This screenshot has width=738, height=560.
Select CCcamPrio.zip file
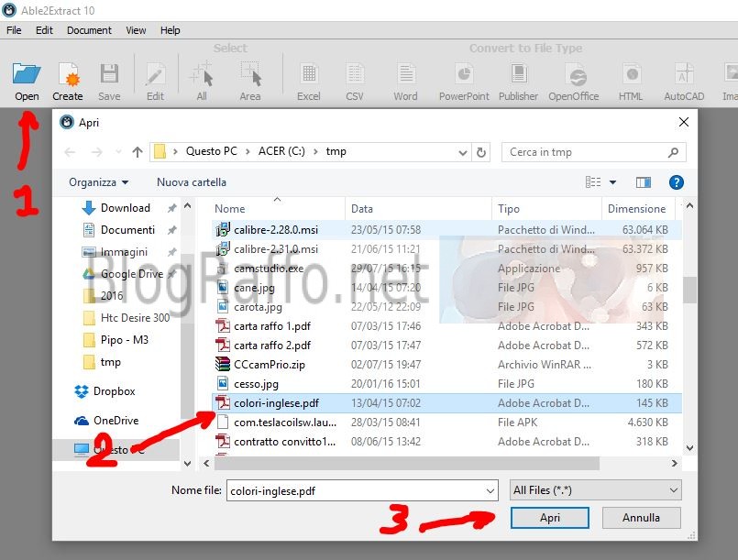[446, 365]
